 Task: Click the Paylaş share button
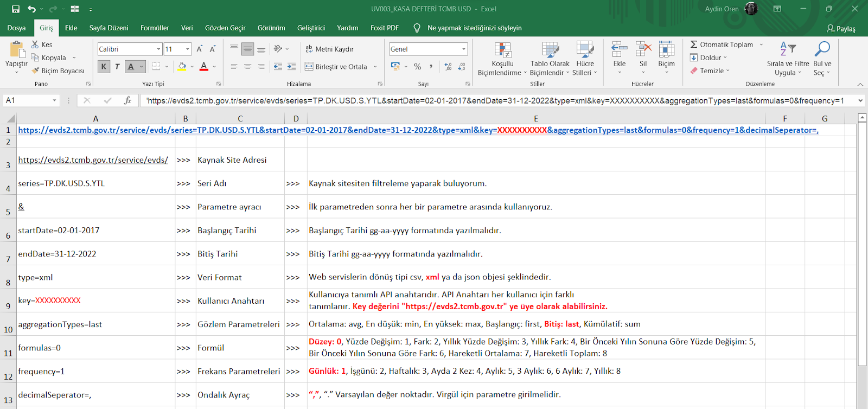841,29
